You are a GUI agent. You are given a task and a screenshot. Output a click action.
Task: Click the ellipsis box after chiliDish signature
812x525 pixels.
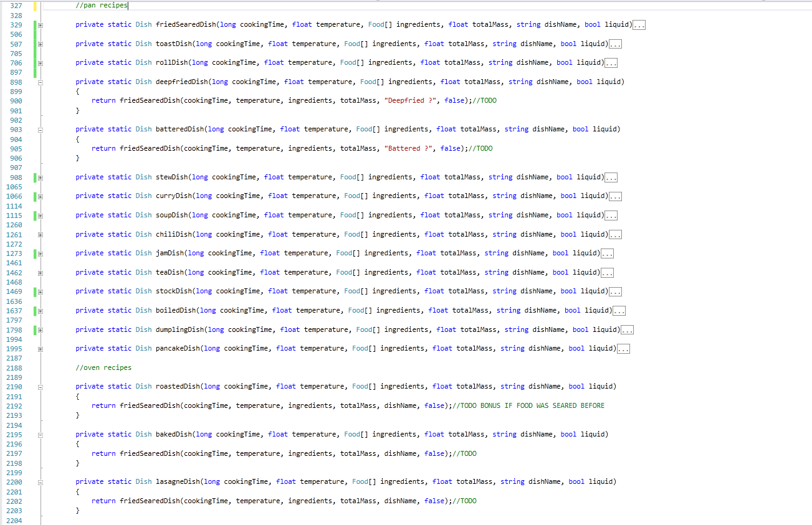pyautogui.click(x=615, y=235)
